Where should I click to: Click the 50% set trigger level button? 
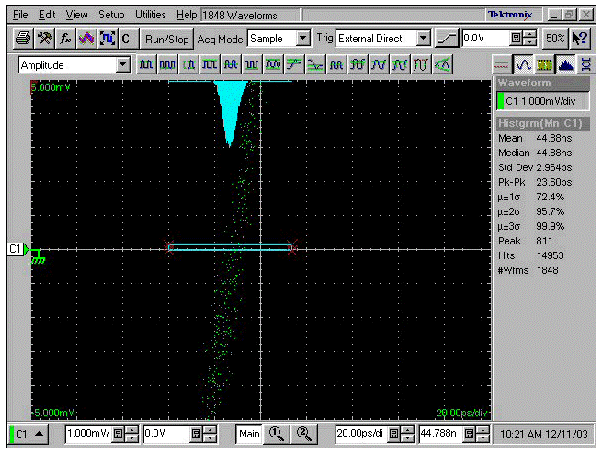555,38
